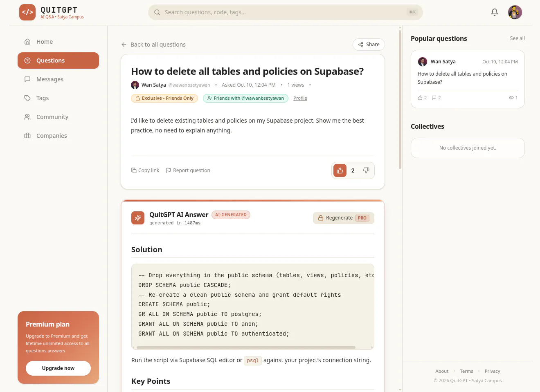
Task: Copy link to the question
Action: pos(145,170)
